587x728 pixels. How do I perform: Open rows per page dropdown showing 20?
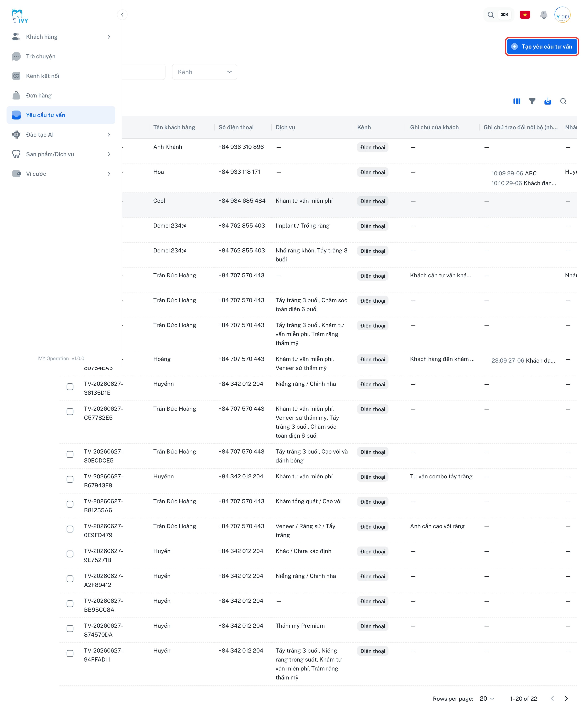[487, 699]
